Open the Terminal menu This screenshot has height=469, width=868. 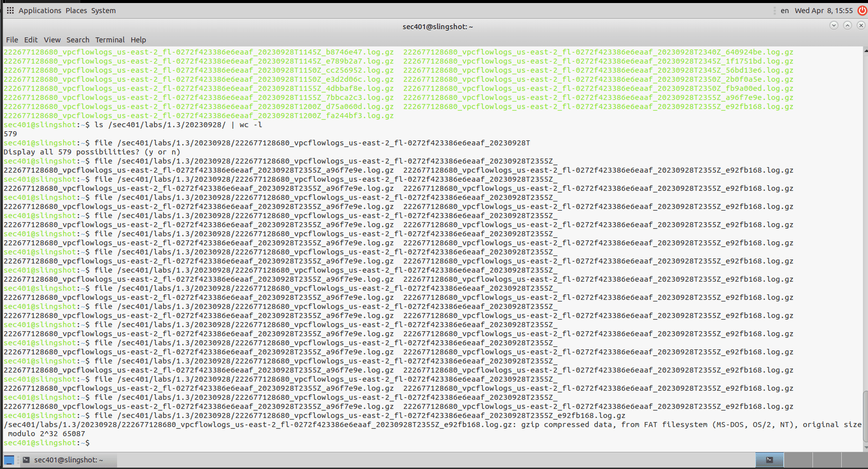[110, 39]
